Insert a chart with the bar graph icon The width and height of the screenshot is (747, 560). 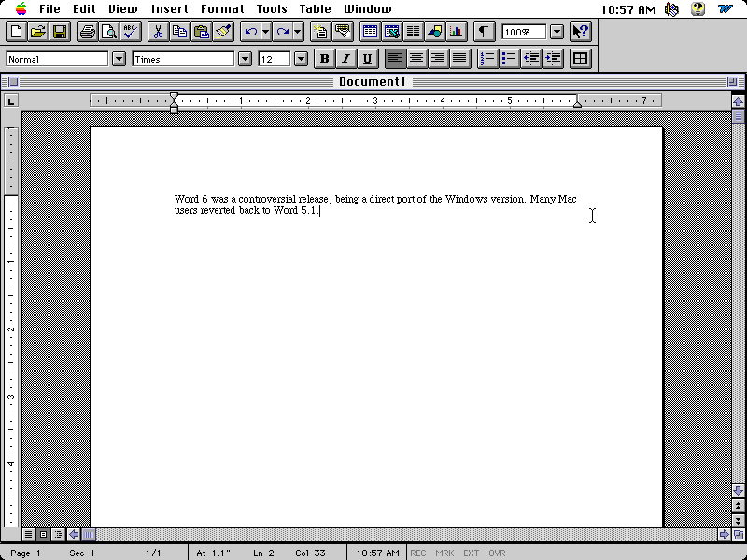457,32
